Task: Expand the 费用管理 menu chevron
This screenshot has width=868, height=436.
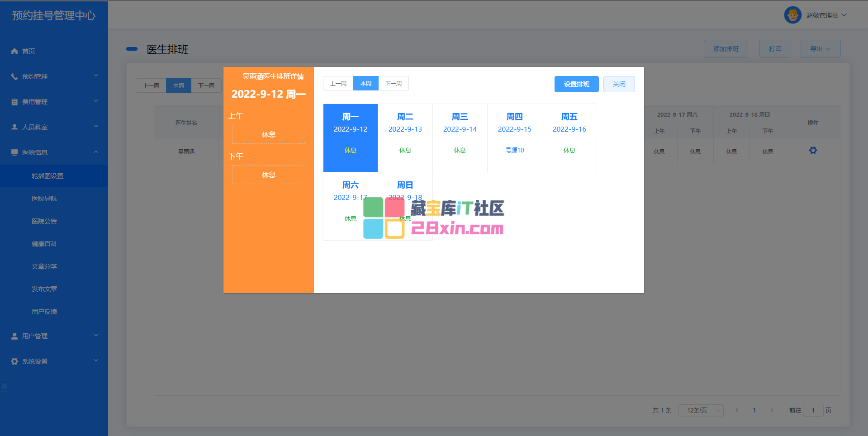Action: pos(96,101)
